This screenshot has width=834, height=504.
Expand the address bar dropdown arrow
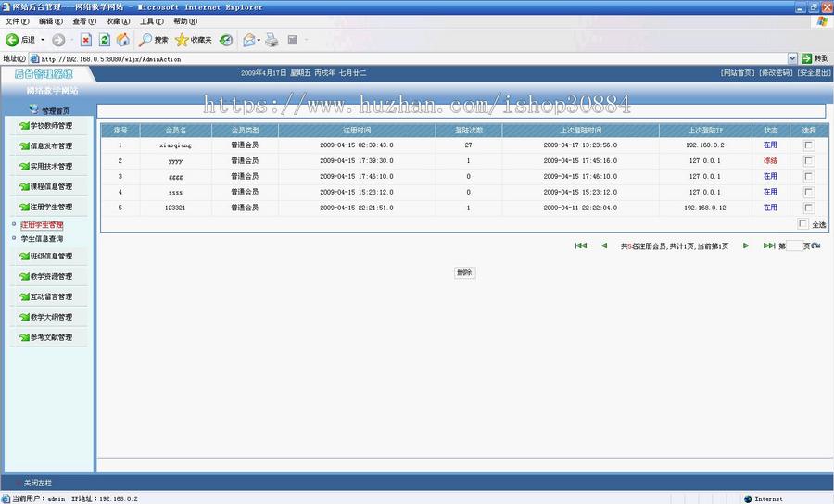[x=792, y=58]
